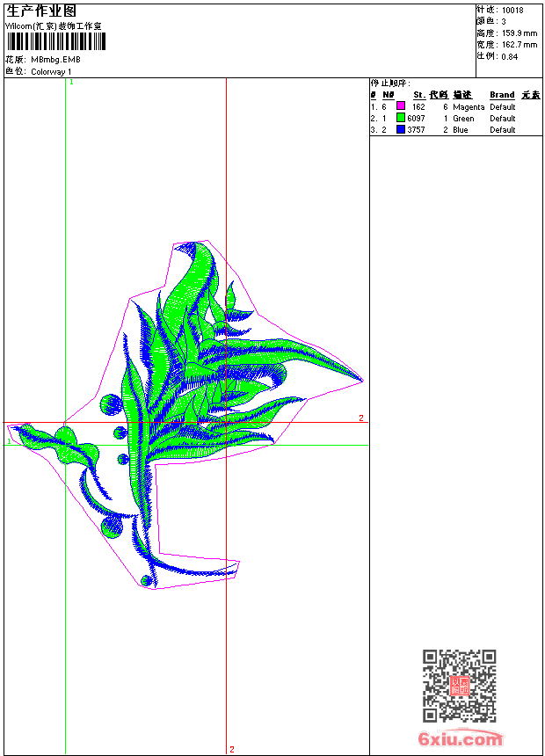Viewport: 545px width, 756px height.
Task: Select the Green thread row
Action: point(455,118)
